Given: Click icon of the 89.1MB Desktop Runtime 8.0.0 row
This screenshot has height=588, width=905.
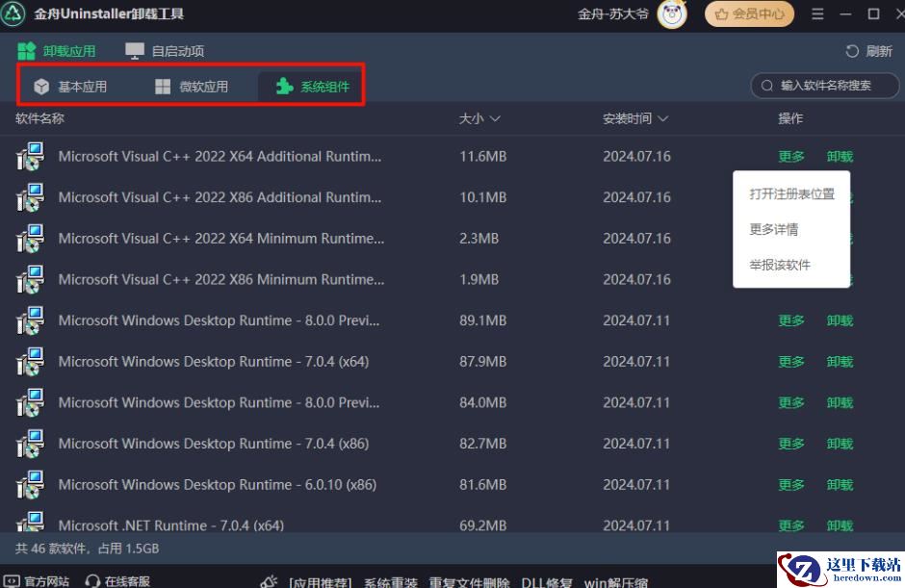Looking at the screenshot, I should pyautogui.click(x=30, y=320).
